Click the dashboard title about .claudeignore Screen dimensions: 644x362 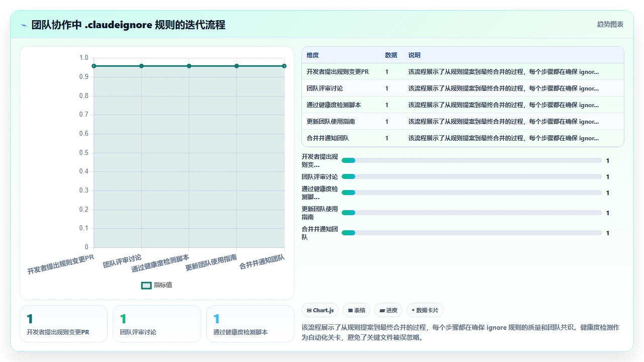coord(128,25)
